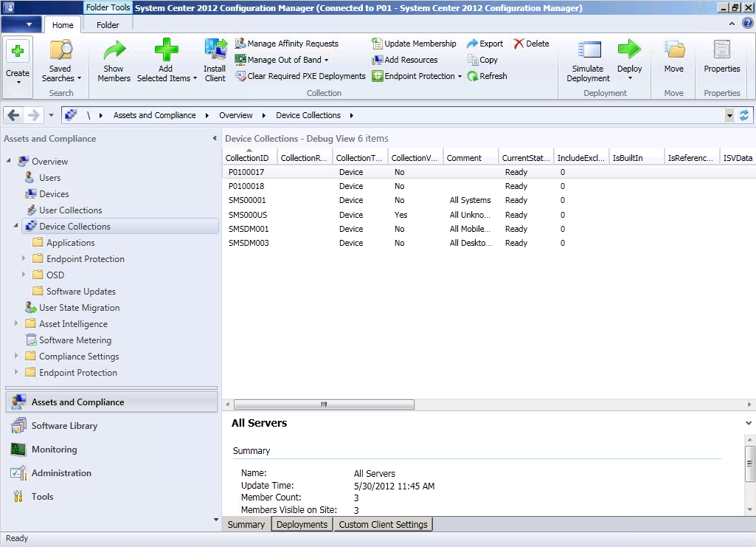Select User State Migration node
Viewport: 756px width, 547px height.
pos(79,307)
